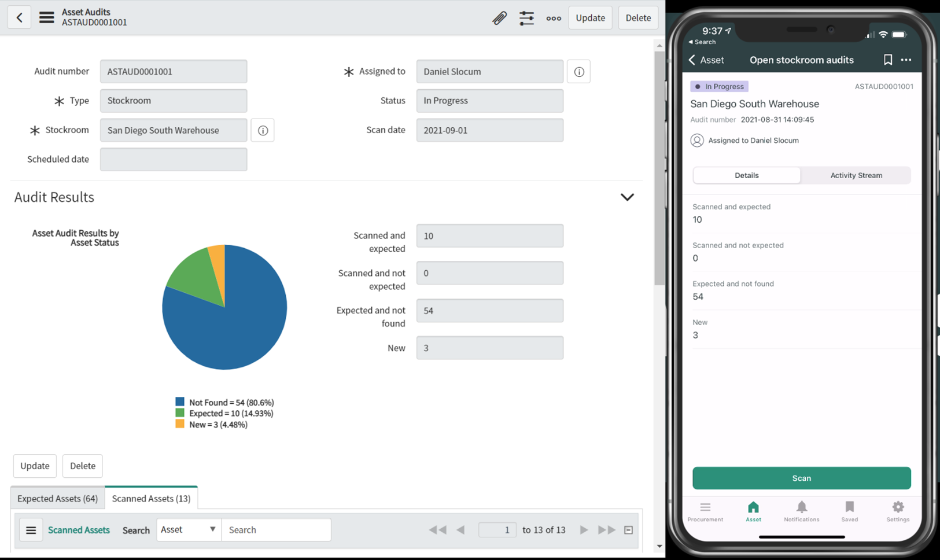The width and height of the screenshot is (940, 560).
Task: Click the info icon beside the Stockroom field
Action: [263, 130]
